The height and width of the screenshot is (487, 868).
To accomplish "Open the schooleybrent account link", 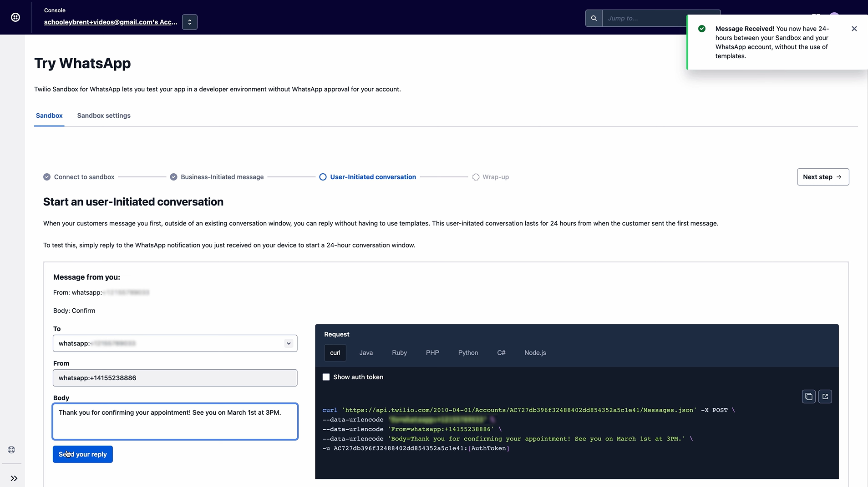I will (x=111, y=22).
